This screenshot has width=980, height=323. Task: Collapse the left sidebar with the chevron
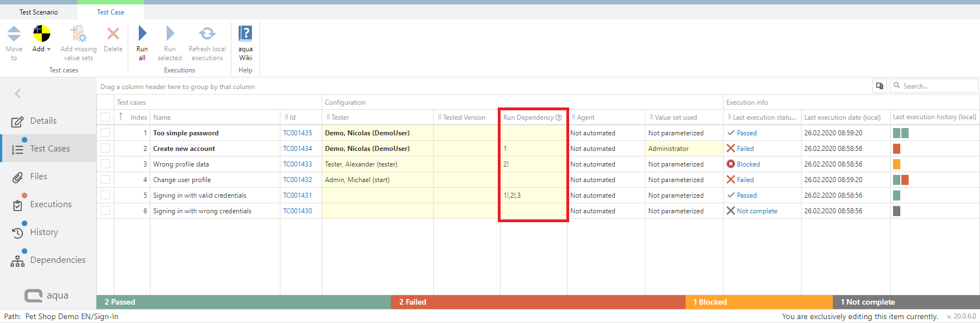[x=18, y=94]
